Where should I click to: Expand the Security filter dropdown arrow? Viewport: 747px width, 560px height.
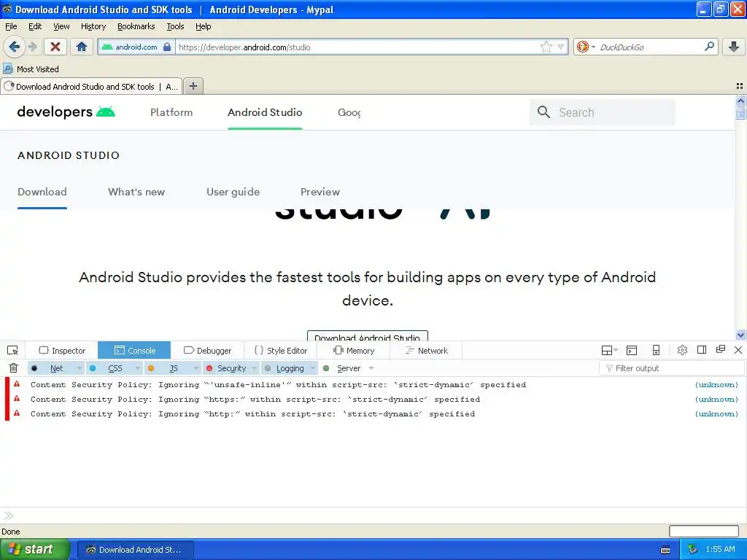coord(255,368)
